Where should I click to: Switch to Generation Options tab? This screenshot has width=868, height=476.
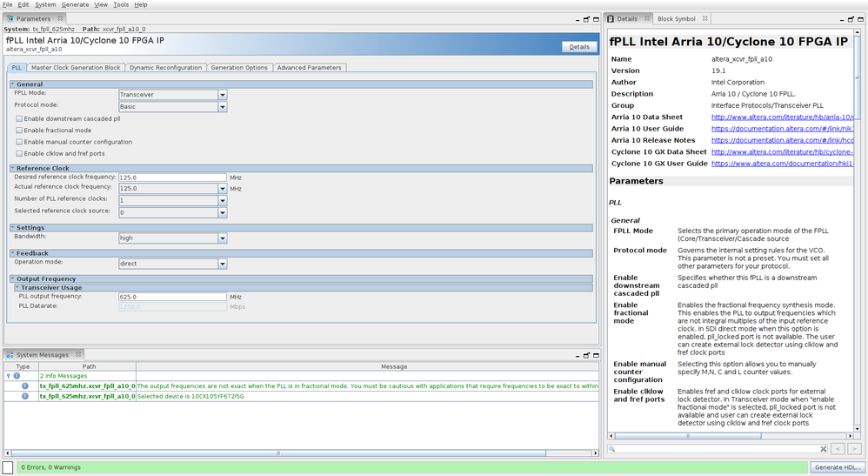(239, 68)
